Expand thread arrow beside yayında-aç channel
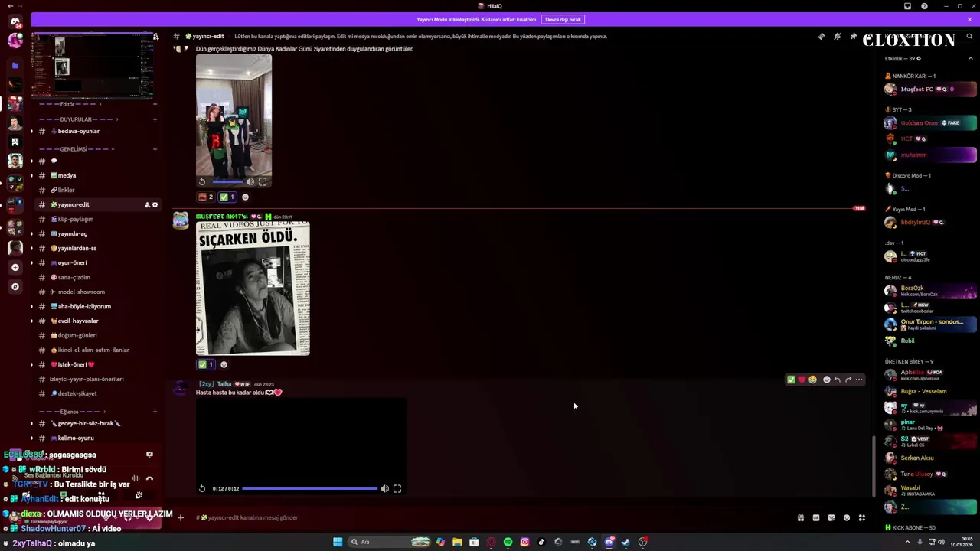Image resolution: width=980 pixels, height=551 pixels. click(31, 233)
